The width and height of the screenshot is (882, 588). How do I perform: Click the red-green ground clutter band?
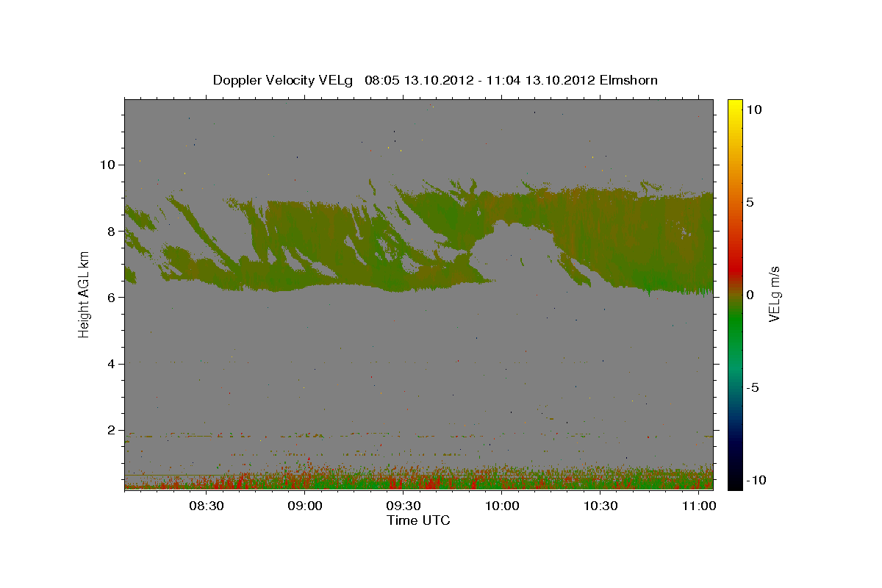click(418, 478)
